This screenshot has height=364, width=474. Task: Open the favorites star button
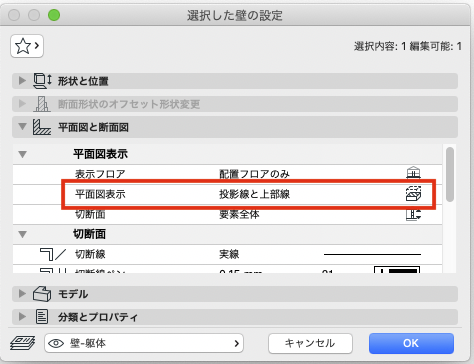point(27,46)
